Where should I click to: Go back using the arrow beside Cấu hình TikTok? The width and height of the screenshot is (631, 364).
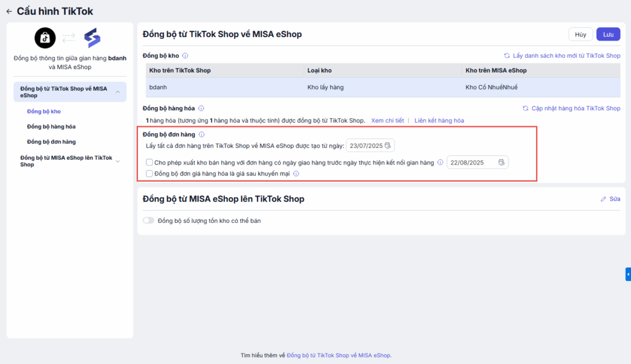tap(9, 12)
